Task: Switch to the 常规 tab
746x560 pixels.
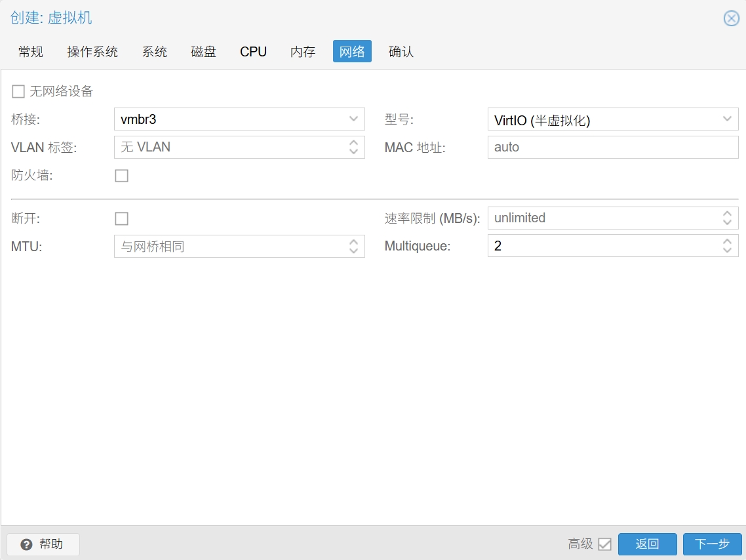Action: click(x=31, y=51)
